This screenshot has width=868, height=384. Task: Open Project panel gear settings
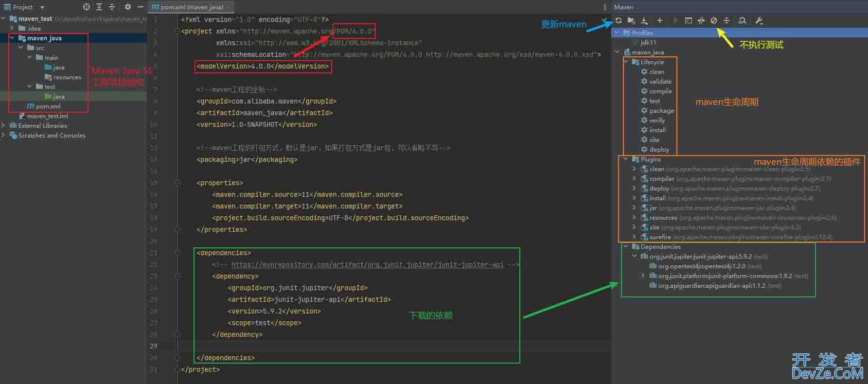pyautogui.click(x=127, y=7)
